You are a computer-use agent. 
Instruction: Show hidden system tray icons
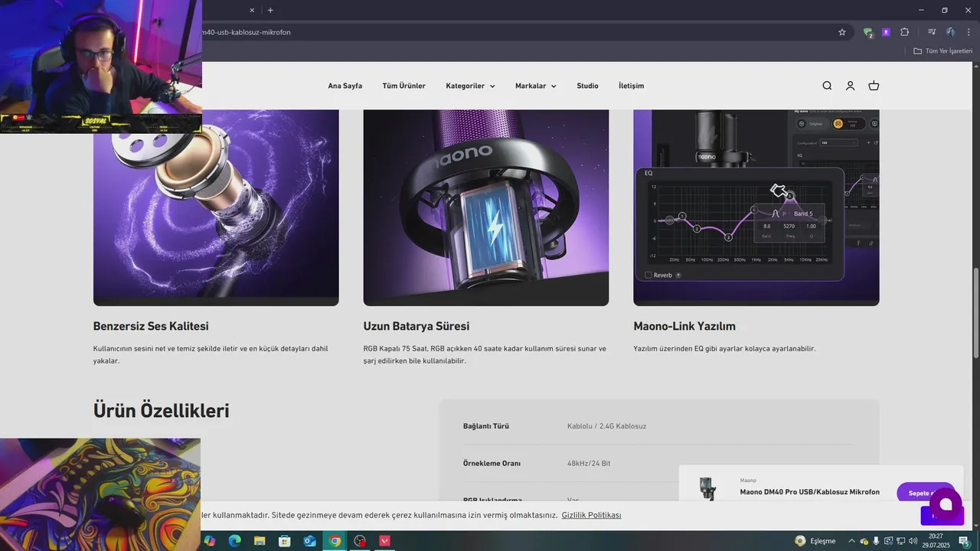click(852, 541)
